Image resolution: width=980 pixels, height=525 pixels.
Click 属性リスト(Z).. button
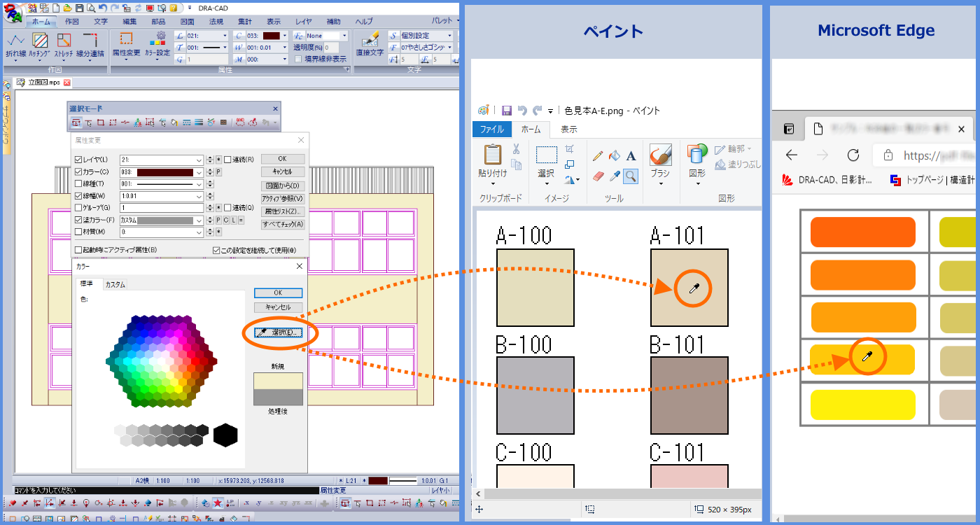pos(283,211)
